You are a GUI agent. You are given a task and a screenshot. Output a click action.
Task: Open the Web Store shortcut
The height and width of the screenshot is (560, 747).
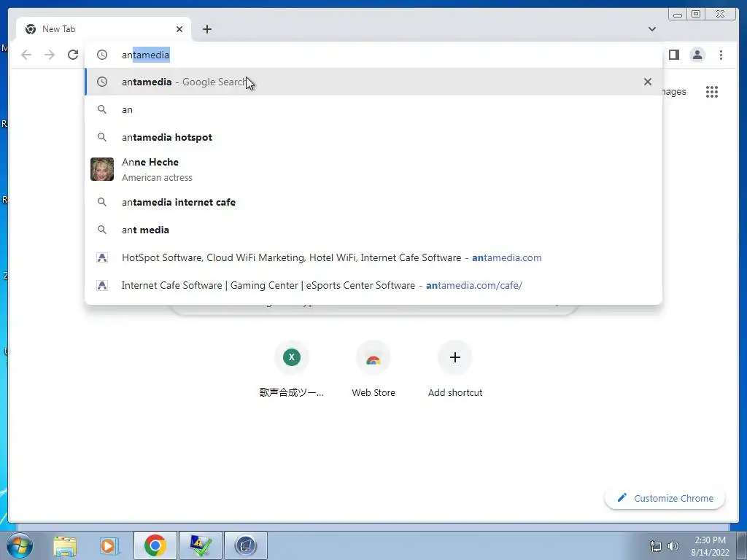pos(373,368)
